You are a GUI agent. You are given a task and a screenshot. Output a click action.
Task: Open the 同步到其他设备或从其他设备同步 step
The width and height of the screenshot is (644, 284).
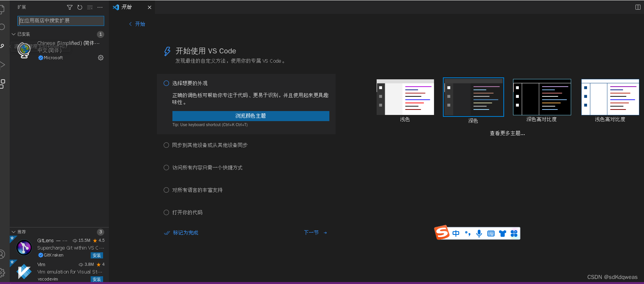pyautogui.click(x=210, y=145)
